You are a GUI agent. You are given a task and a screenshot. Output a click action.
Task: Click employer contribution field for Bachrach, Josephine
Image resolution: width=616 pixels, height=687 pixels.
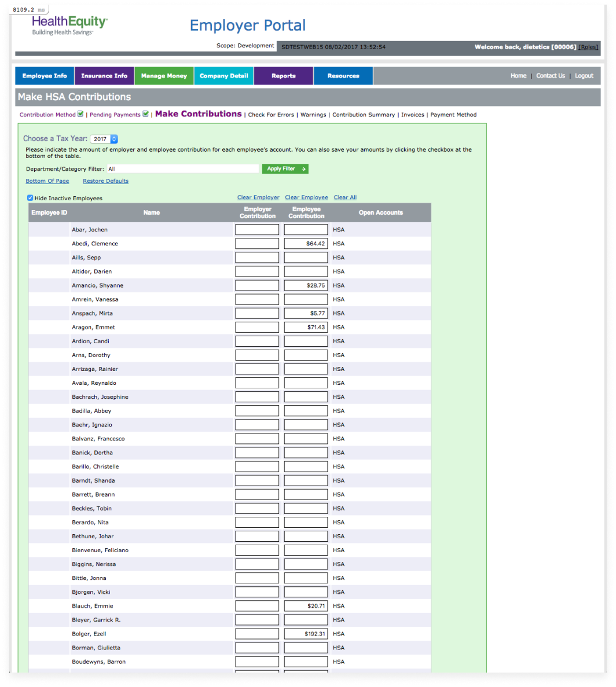pyautogui.click(x=256, y=397)
